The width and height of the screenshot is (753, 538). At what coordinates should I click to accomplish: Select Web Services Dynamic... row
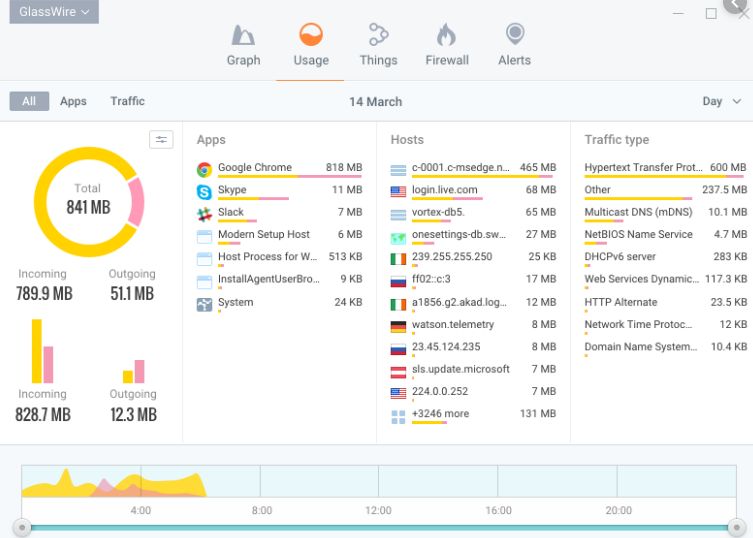666,281
